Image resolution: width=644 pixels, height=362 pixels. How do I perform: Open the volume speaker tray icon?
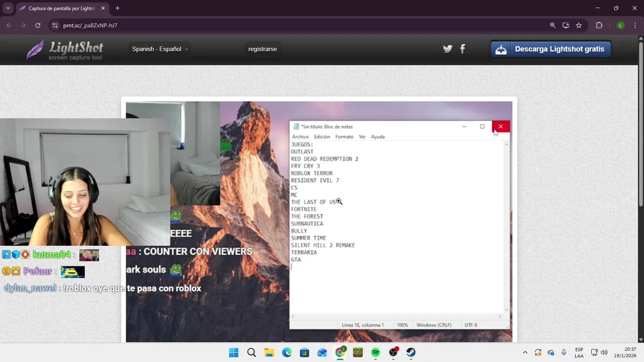(x=604, y=352)
